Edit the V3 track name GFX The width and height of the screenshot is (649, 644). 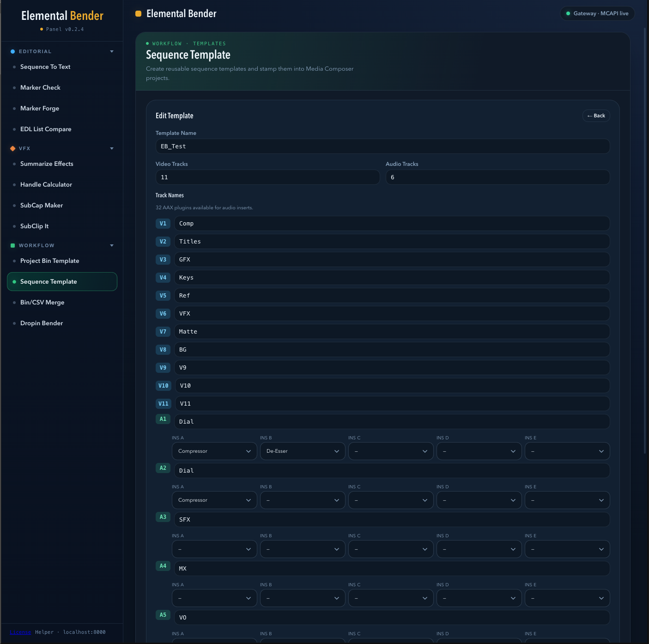[x=392, y=260]
